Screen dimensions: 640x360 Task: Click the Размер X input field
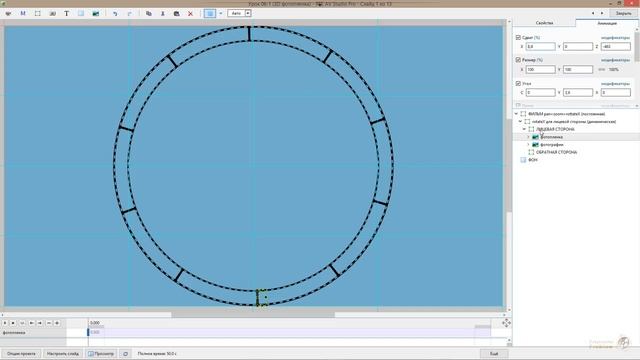(540, 69)
